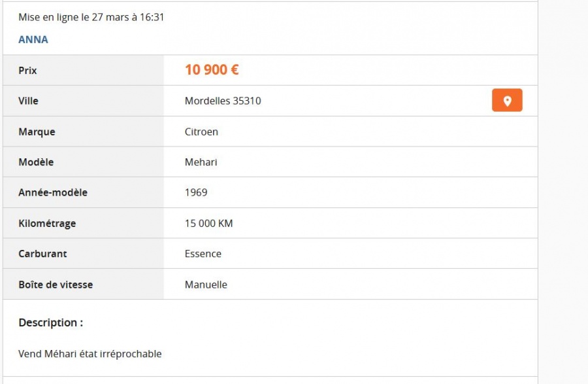588x384 pixels.
Task: Click the 1969 model year value
Action: [x=196, y=192]
